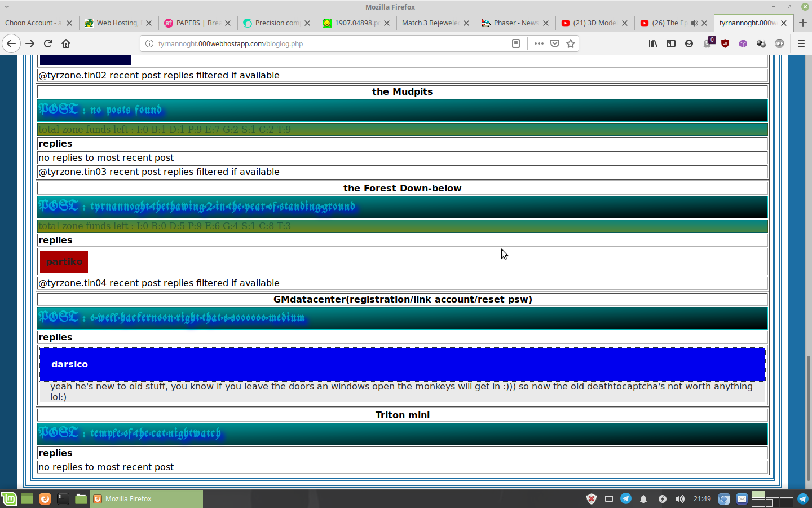Viewport: 812px width, 508px height.
Task: Switch to the PAPERS tab
Action: coord(197,23)
